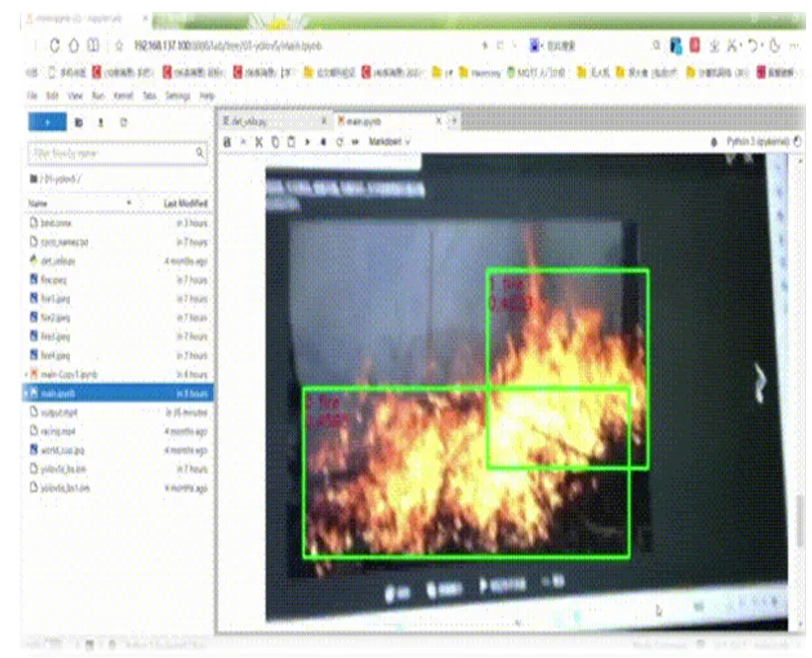This screenshot has width=812, height=658.
Task: Save the notebook with the save icon
Action: pos(228,142)
